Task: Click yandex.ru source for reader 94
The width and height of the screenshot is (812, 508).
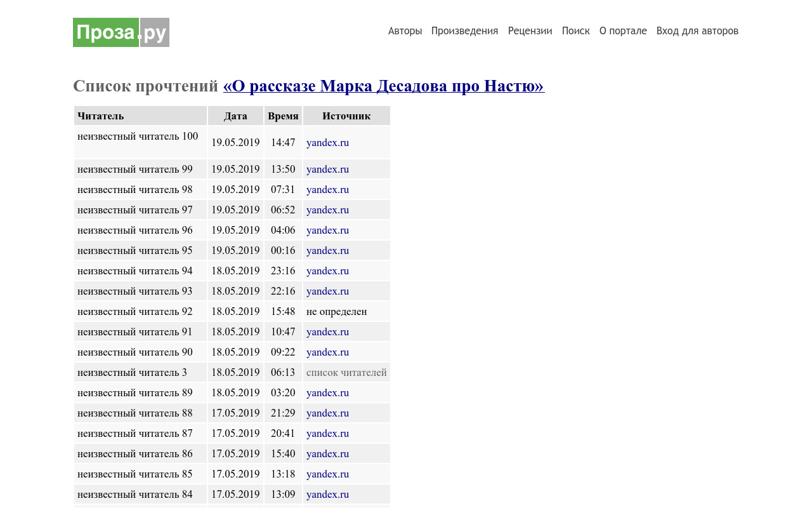Action: [327, 271]
